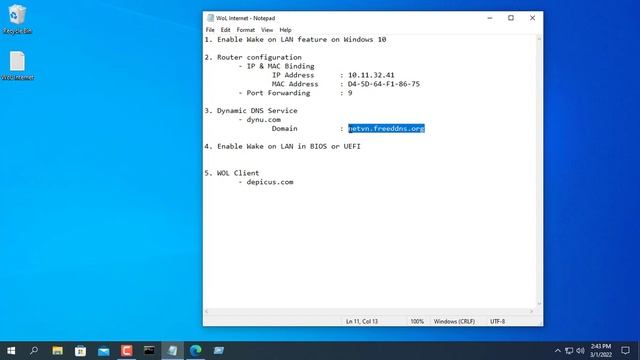Click the 'Dynamic DNS Service' line
This screenshot has width=640, height=360.
[x=251, y=111]
